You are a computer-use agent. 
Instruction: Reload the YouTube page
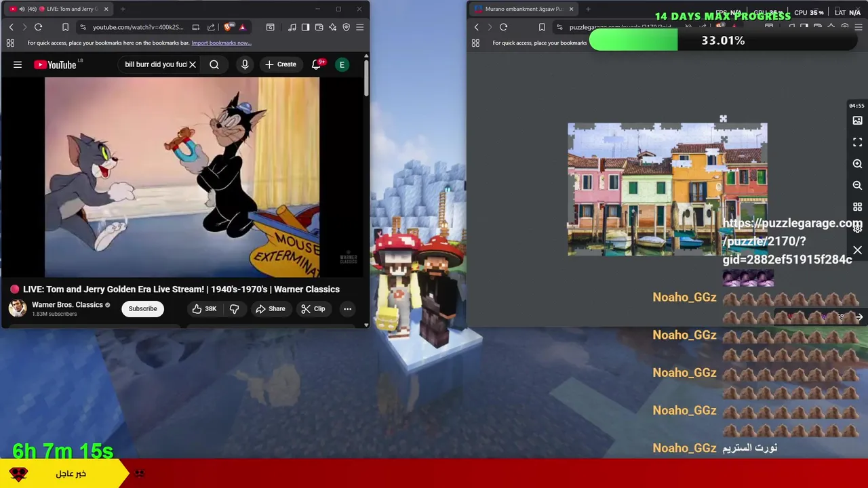point(38,27)
